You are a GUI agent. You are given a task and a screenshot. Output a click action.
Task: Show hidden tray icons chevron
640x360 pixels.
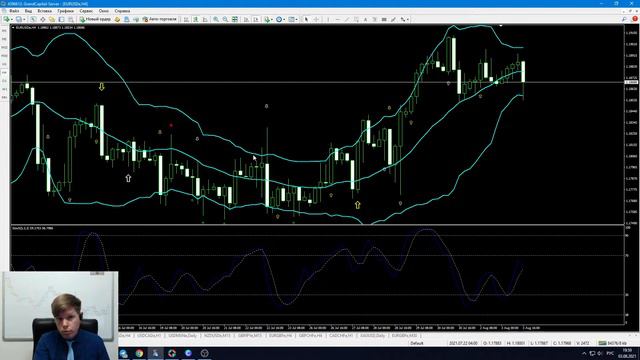(584, 353)
